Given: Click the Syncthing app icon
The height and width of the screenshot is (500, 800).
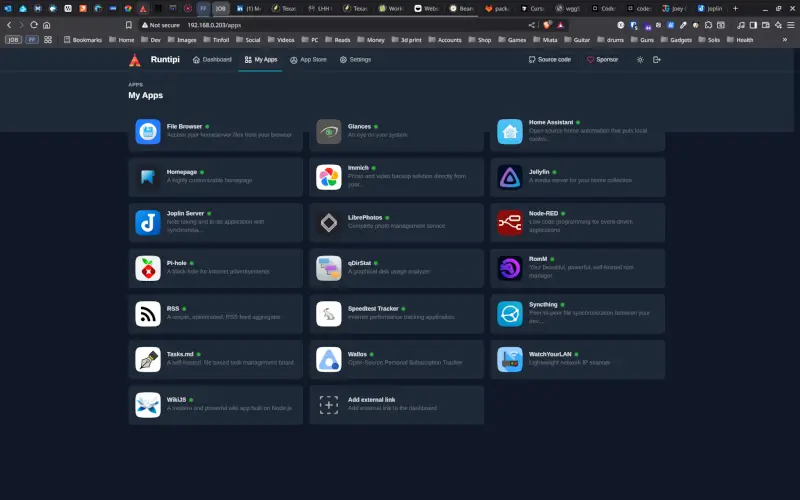Looking at the screenshot, I should [510, 313].
